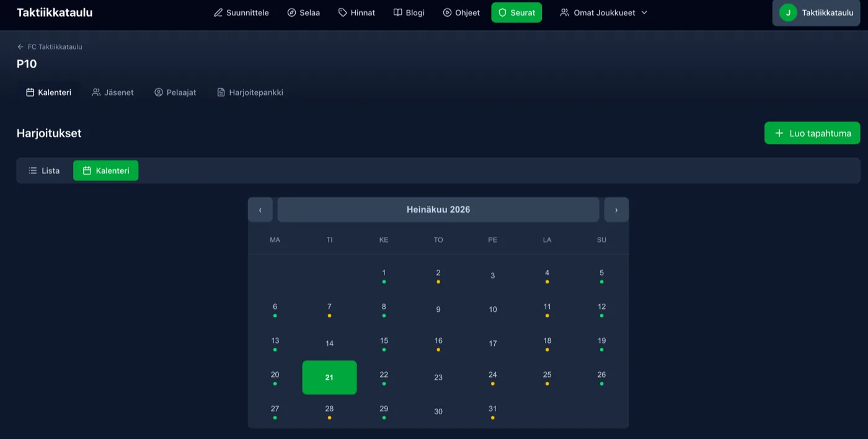Go to the Hinnat page
The width and height of the screenshot is (868, 439).
click(356, 12)
